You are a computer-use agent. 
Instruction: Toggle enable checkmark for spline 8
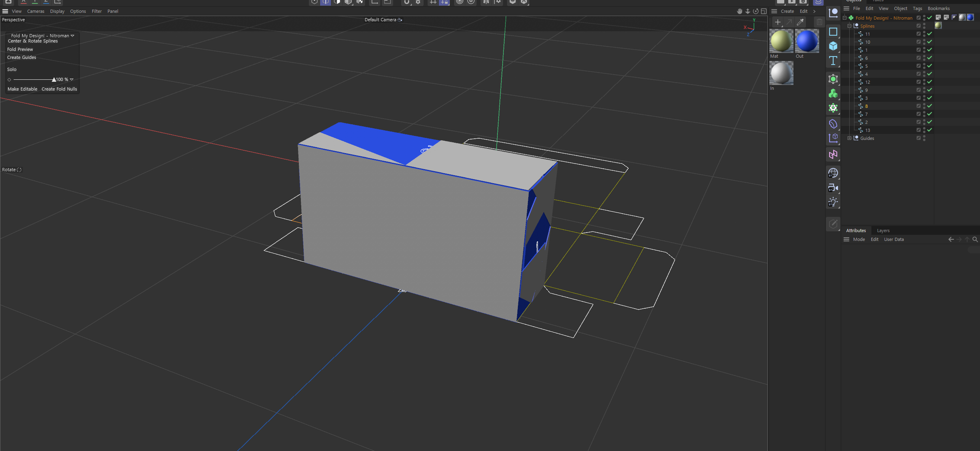pos(929,106)
